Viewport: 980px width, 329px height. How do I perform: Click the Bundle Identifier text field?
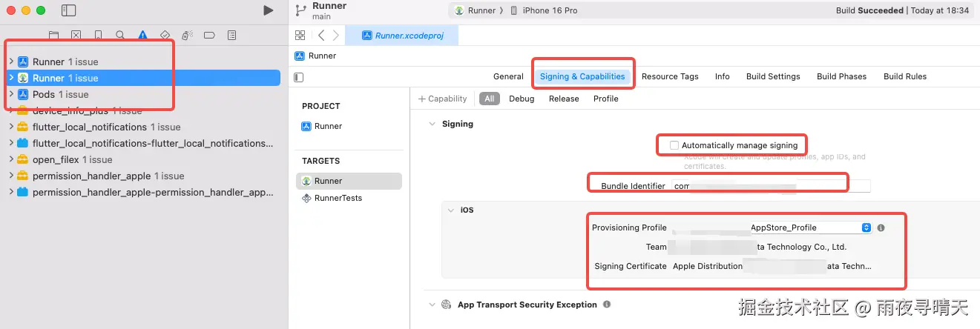pos(770,186)
